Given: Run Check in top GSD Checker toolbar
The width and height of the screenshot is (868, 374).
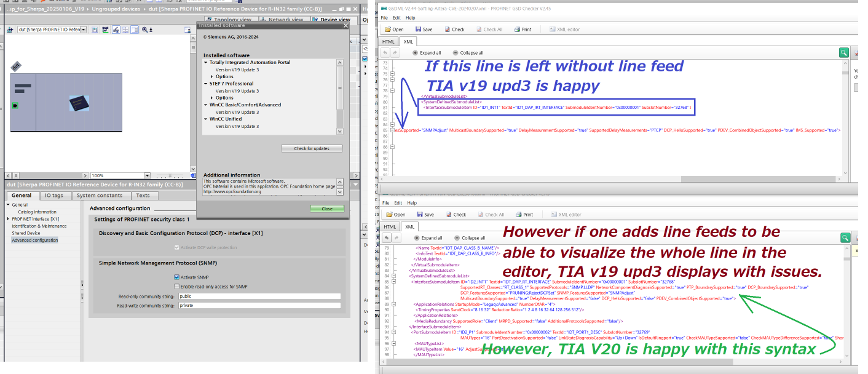Looking at the screenshot, I should tap(454, 30).
